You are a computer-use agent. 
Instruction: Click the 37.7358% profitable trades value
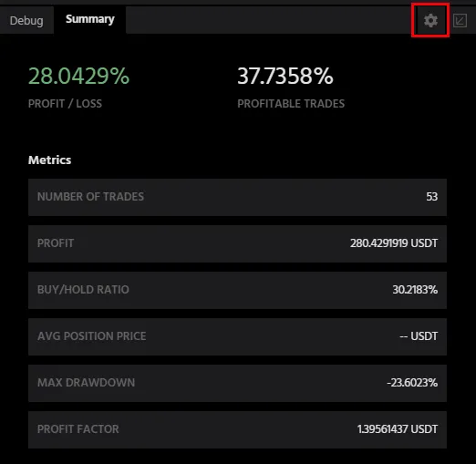pos(285,76)
